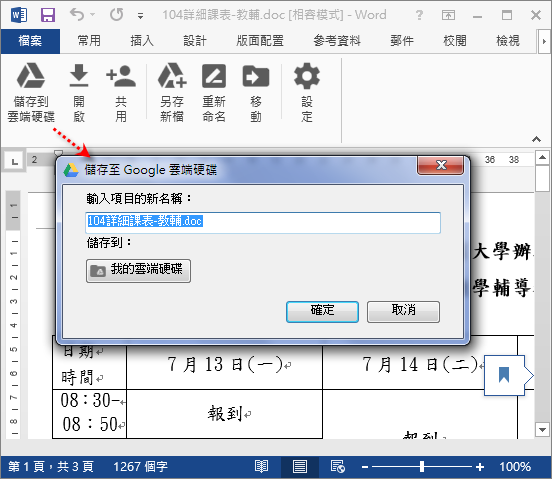The height and width of the screenshot is (479, 552).
Task: Click 100% zoom level indicator
Action: (x=515, y=467)
